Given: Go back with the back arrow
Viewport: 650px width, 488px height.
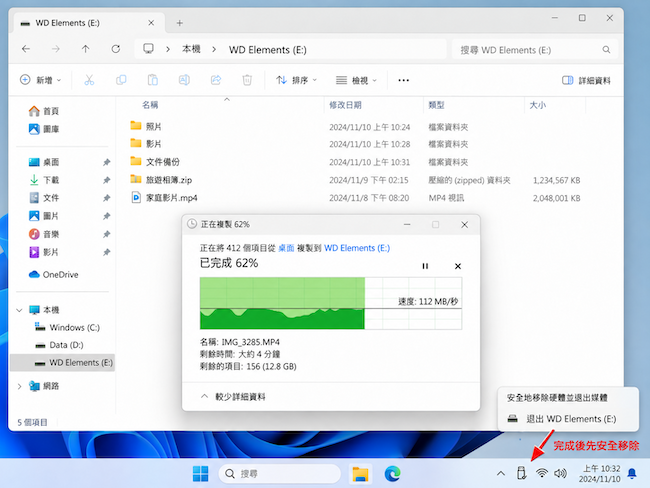Looking at the screenshot, I should click(x=26, y=49).
